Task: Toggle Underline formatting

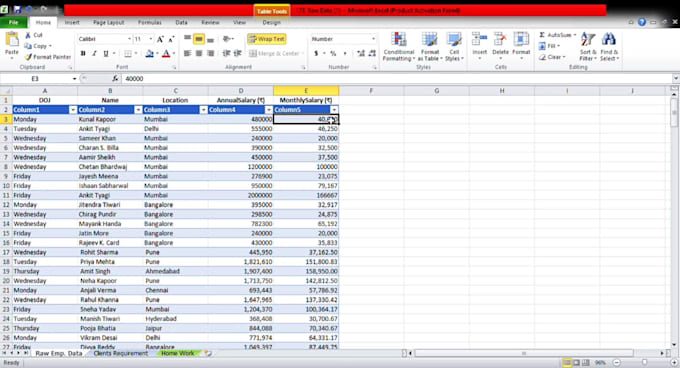Action: [x=105, y=53]
